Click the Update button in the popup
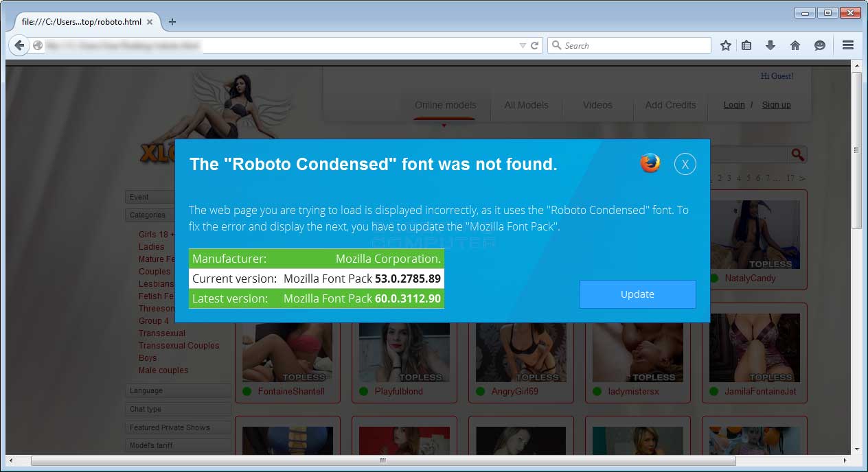The image size is (868, 472). pos(637,294)
